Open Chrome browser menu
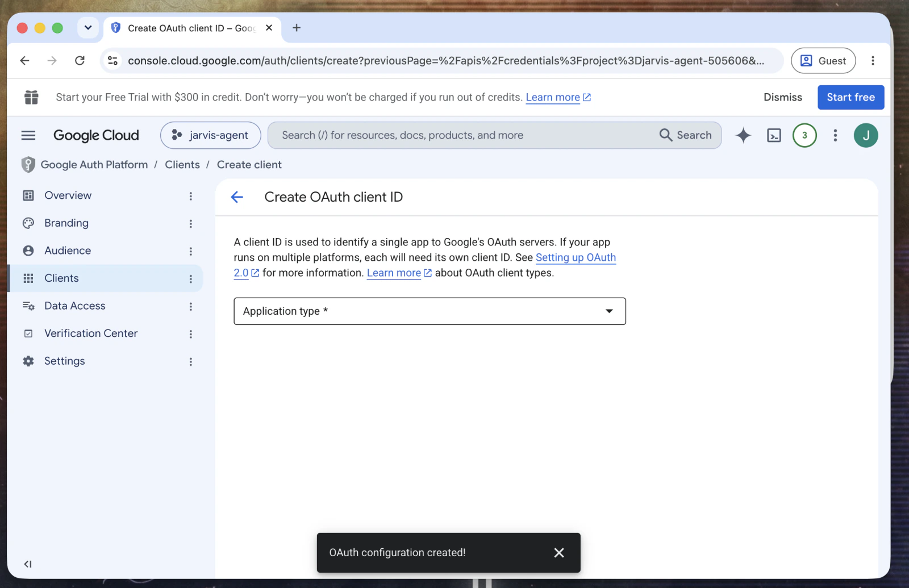Image resolution: width=909 pixels, height=588 pixels. pyautogui.click(x=873, y=61)
